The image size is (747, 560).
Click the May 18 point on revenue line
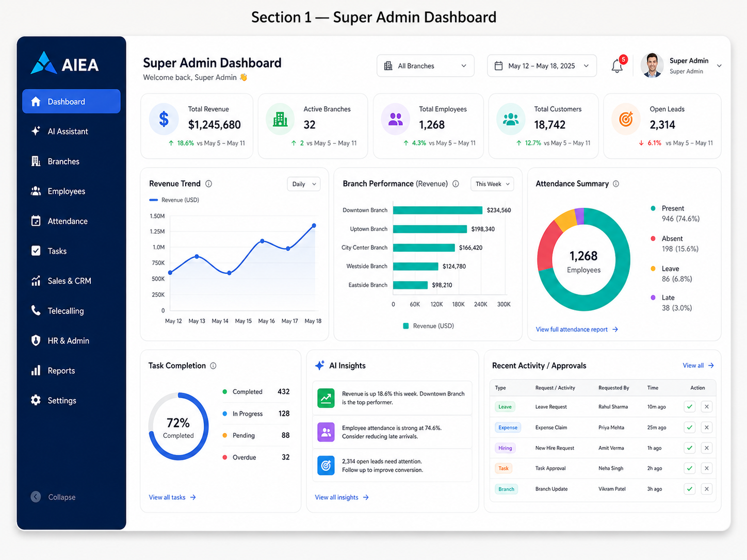(314, 226)
